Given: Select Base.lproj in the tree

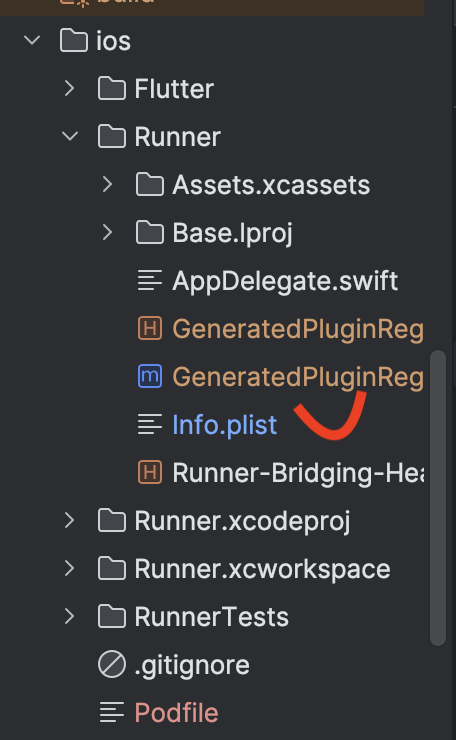Looking at the screenshot, I should [232, 234].
